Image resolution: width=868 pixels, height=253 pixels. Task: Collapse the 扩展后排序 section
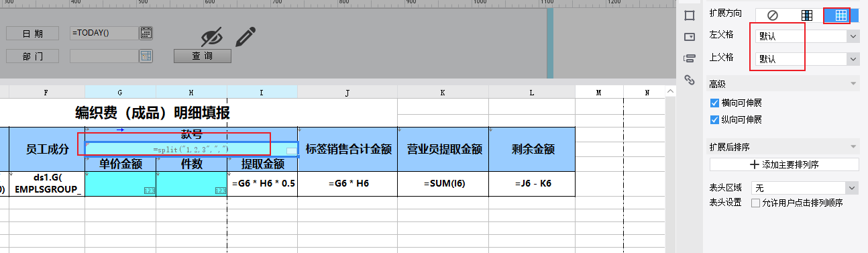(853, 147)
